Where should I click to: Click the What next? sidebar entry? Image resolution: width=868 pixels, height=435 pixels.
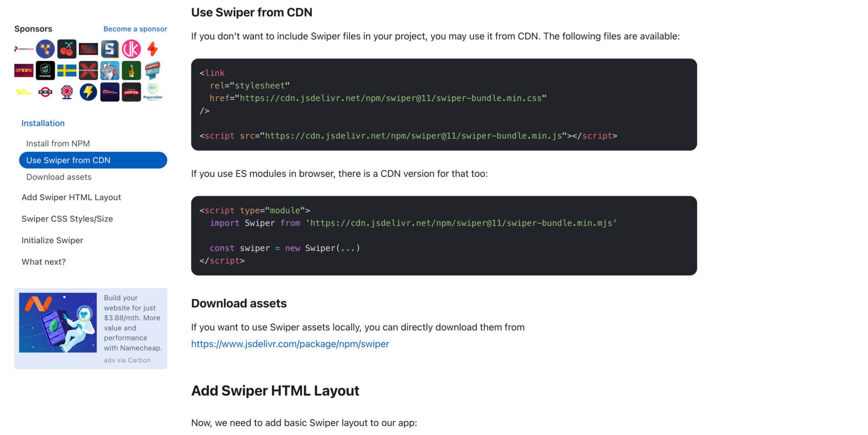43,262
